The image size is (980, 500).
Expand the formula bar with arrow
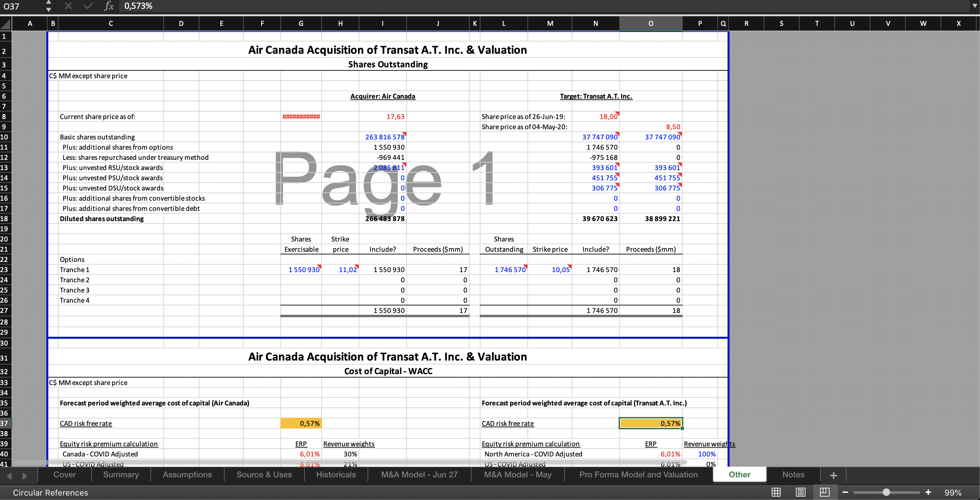point(974,6)
